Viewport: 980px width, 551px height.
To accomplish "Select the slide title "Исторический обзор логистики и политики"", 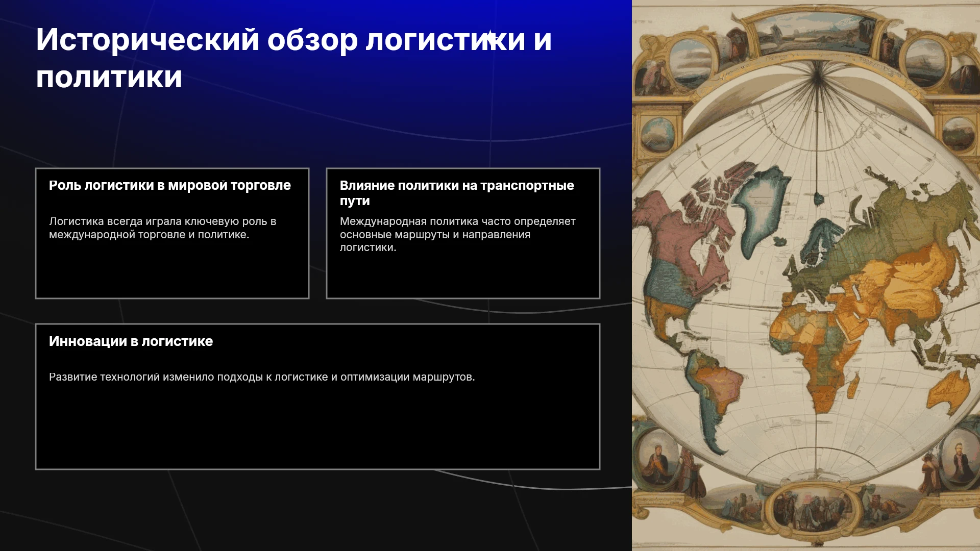I will pyautogui.click(x=294, y=58).
